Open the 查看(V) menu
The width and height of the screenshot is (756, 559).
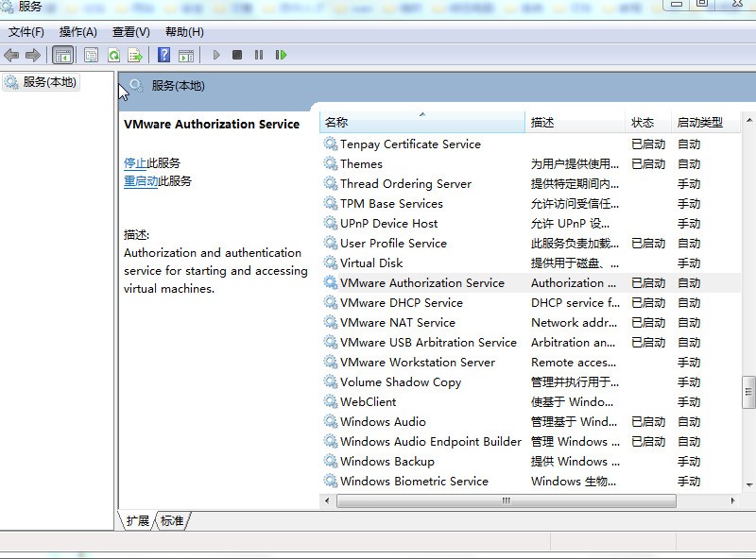[131, 32]
